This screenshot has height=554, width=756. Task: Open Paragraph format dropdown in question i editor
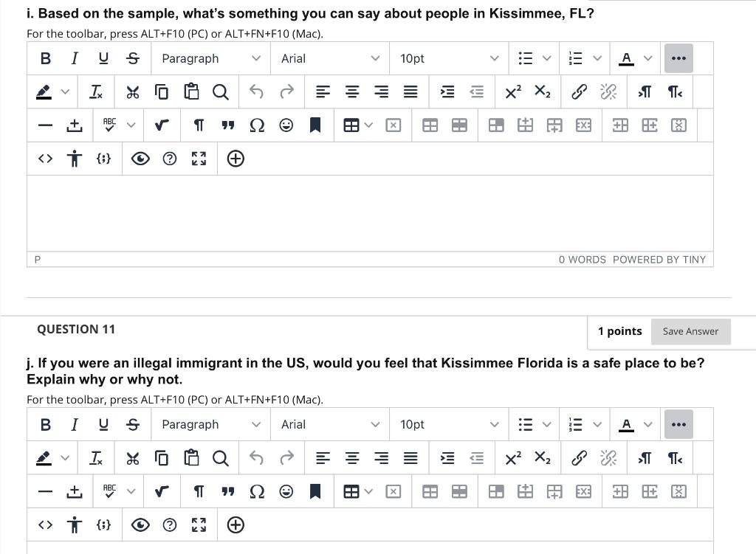(x=210, y=58)
